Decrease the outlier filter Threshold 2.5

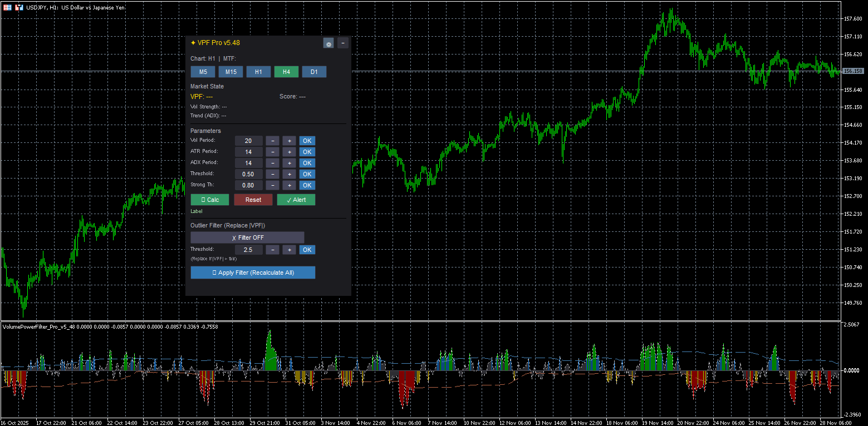[272, 250]
